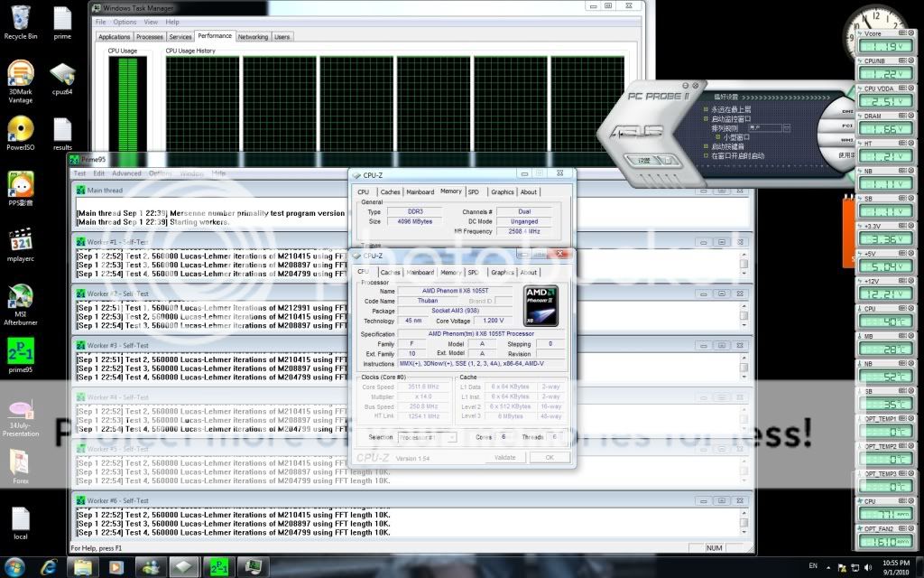Viewport: 924px width, 578px height.
Task: Open Internet Explorer from the taskbar
Action: click(49, 566)
